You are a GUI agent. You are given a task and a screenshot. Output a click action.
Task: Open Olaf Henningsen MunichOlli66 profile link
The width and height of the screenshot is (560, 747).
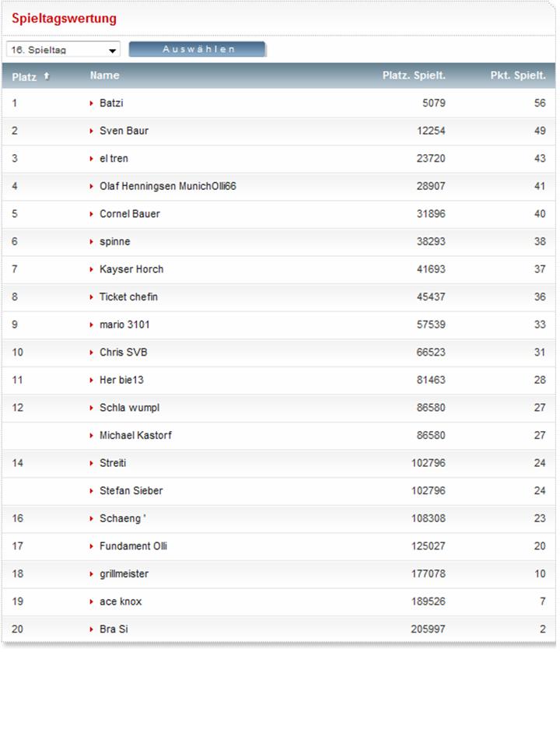[x=168, y=186]
